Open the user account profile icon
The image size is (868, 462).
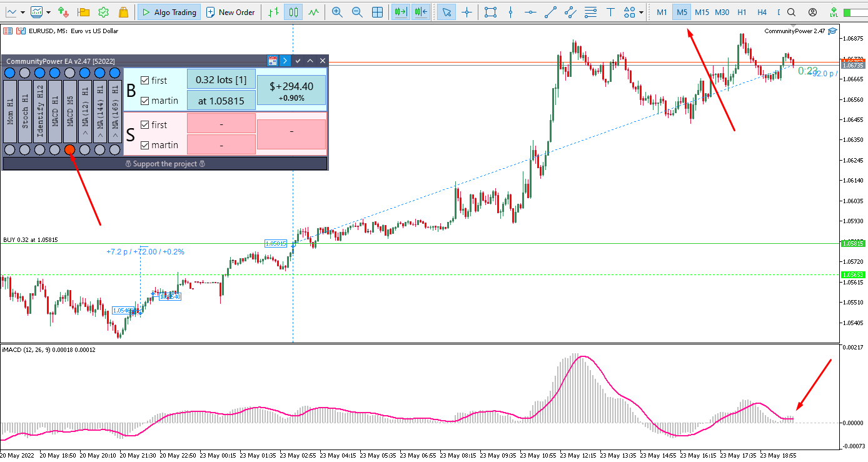pos(812,12)
